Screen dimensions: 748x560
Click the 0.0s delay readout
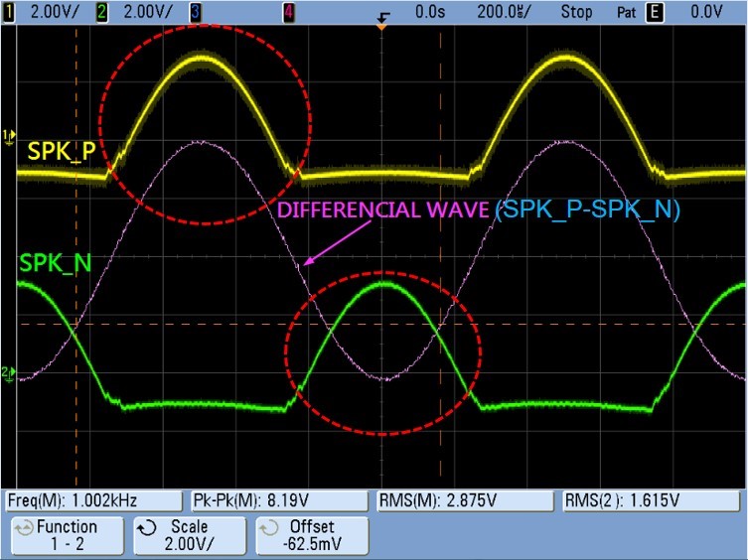[x=430, y=12]
